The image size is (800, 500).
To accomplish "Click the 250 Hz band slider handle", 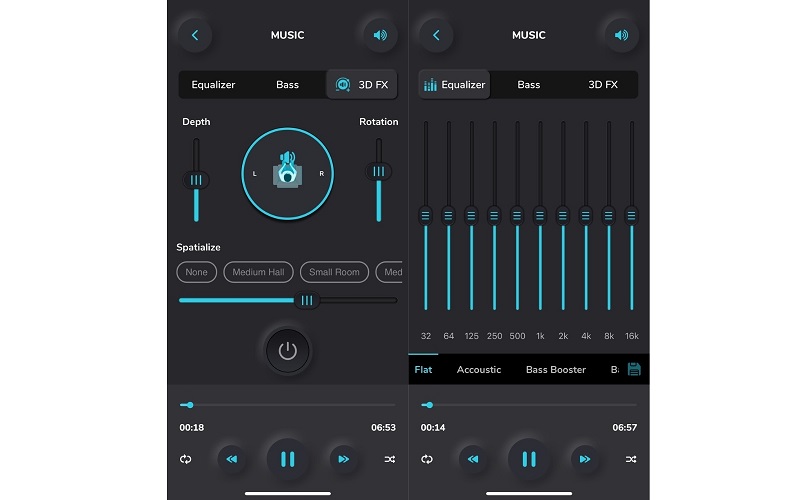I will tap(494, 216).
